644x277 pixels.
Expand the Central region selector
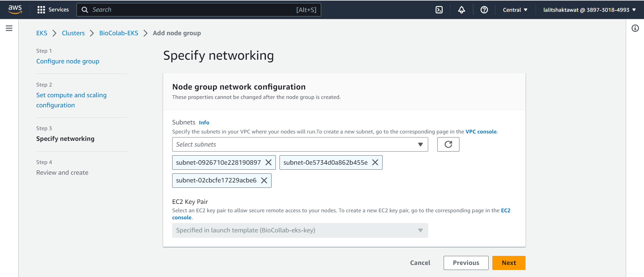tap(515, 10)
